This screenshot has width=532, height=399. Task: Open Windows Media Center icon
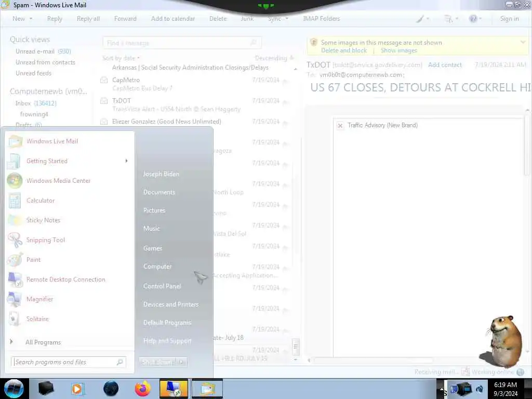pyautogui.click(x=15, y=180)
